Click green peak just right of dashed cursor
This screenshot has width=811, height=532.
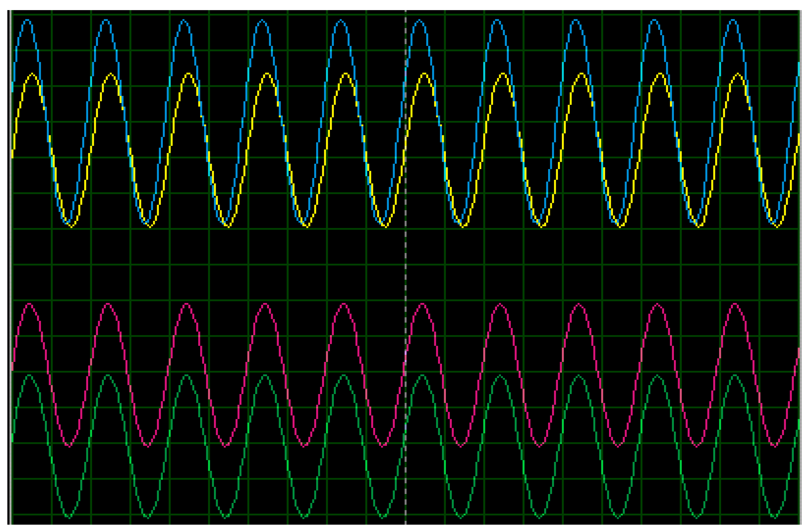(x=422, y=375)
